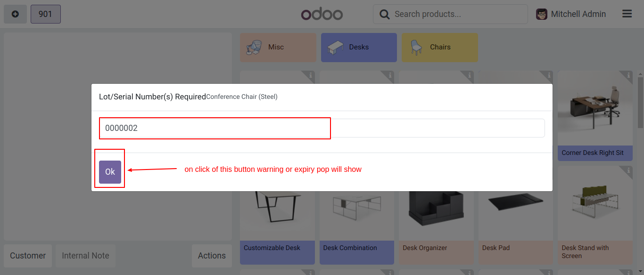Select order 901
Viewport: 644px width, 275px height.
45,14
